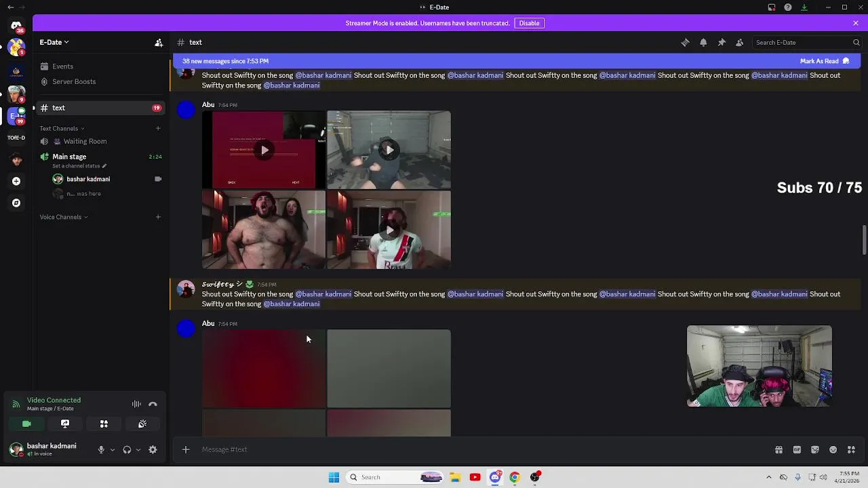Click the chat vertical scrollbar
The height and width of the screenshot is (488, 868).
click(x=864, y=241)
